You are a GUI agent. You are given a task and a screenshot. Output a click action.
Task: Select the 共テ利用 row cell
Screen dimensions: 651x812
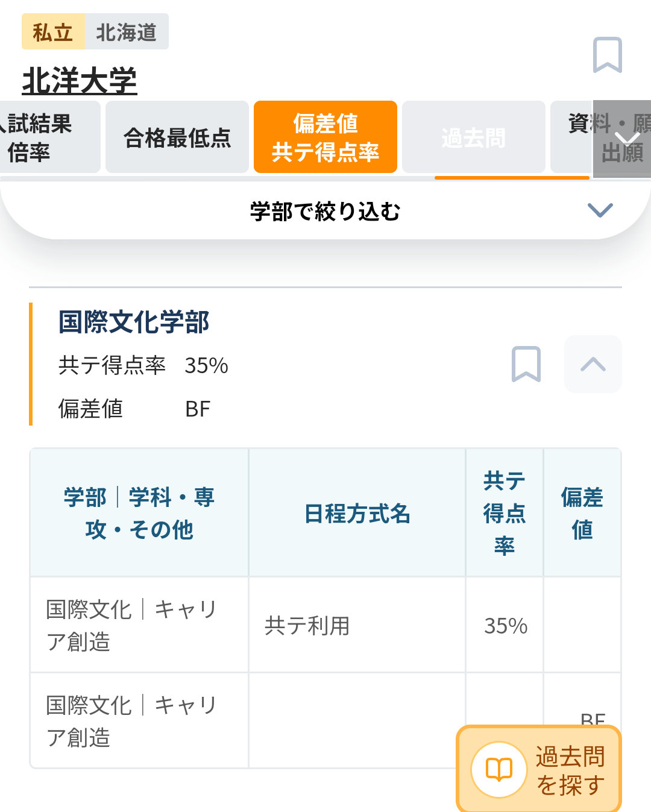tap(357, 625)
